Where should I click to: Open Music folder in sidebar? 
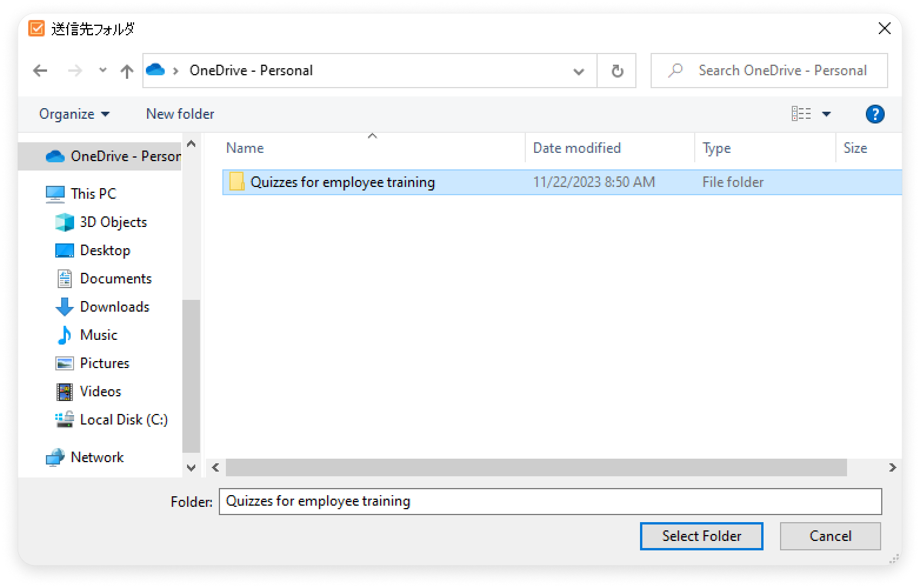(x=98, y=335)
